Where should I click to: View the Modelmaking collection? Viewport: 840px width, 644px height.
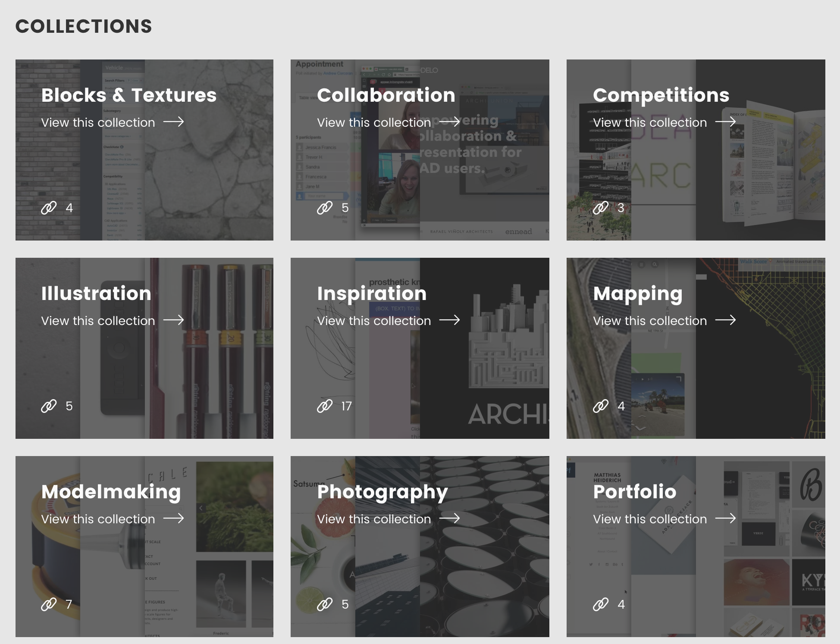point(98,519)
